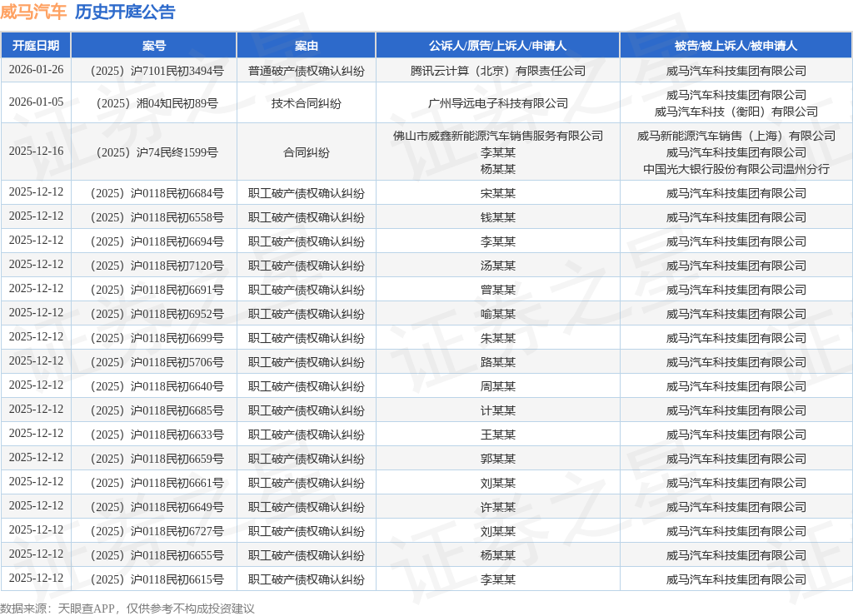The width and height of the screenshot is (853, 616).
Task: Click plaintiff 计某某
Action: click(x=498, y=410)
